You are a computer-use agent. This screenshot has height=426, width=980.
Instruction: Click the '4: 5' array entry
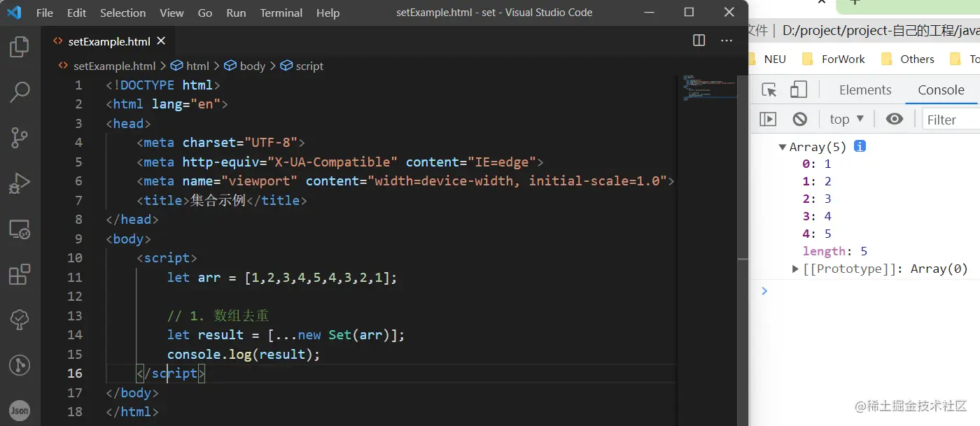(817, 234)
